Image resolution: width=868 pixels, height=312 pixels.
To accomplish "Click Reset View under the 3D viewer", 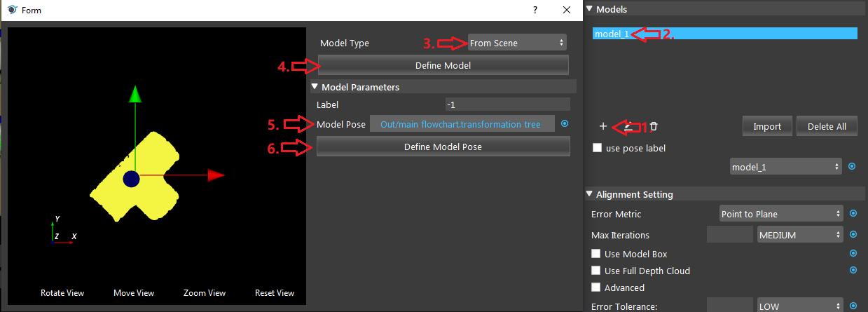I will click(275, 292).
